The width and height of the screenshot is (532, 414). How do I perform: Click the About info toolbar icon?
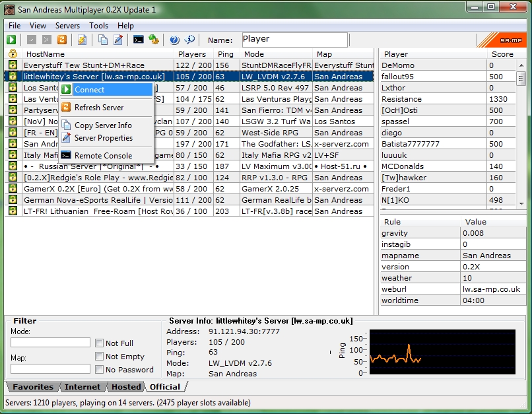click(190, 40)
